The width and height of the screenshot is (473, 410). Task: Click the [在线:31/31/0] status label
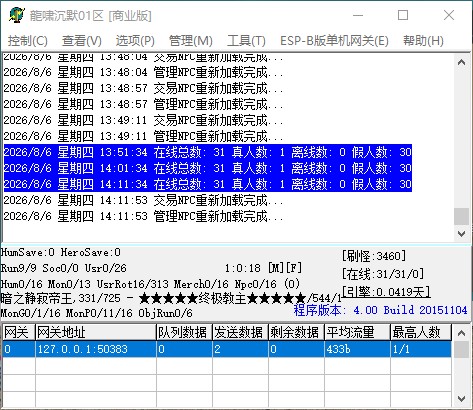pos(383,274)
